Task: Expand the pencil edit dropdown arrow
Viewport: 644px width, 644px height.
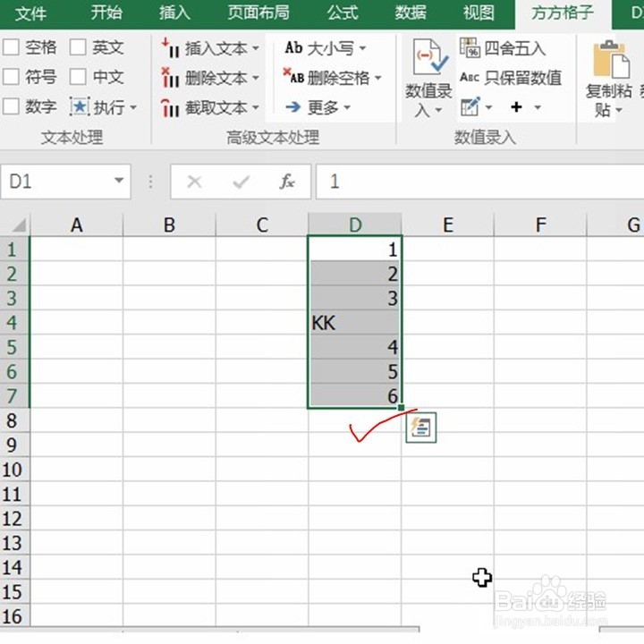Action: click(488, 107)
